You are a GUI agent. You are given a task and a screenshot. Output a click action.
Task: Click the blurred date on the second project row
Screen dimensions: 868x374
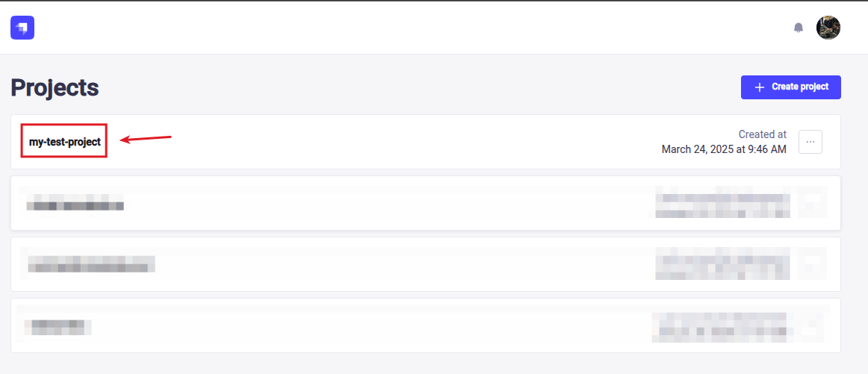tap(722, 204)
